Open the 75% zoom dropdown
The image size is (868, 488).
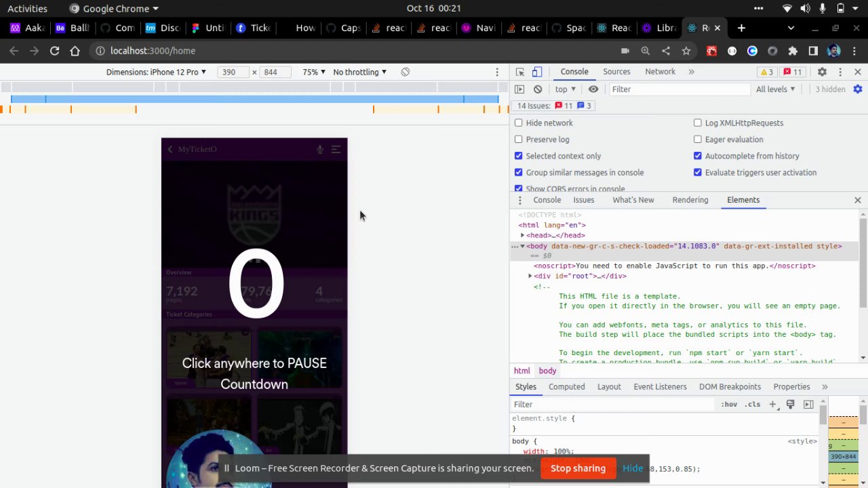pos(314,72)
